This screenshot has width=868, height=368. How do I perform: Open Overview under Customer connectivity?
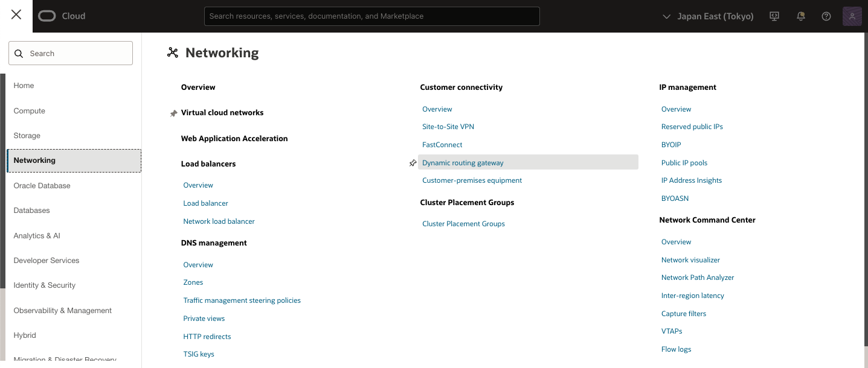pos(437,109)
